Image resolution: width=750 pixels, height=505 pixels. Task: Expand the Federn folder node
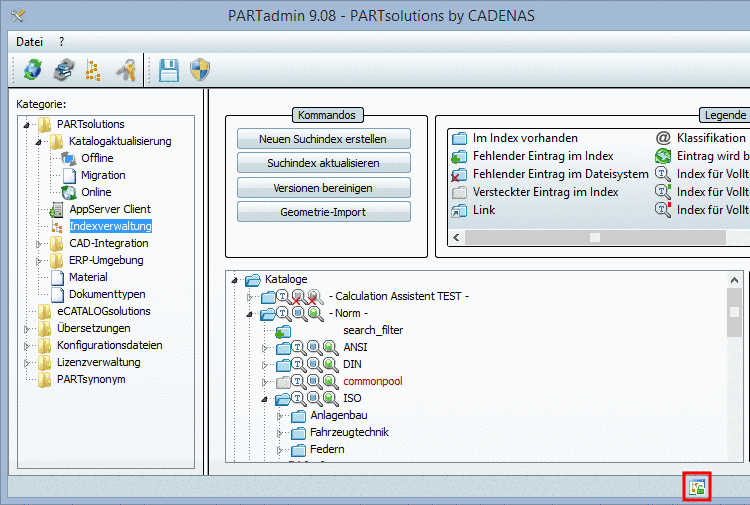click(x=280, y=450)
